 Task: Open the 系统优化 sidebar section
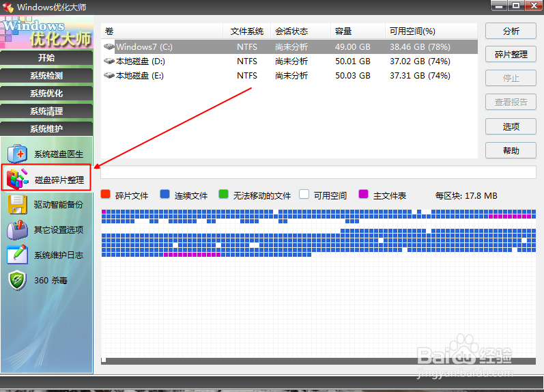pyautogui.click(x=46, y=93)
